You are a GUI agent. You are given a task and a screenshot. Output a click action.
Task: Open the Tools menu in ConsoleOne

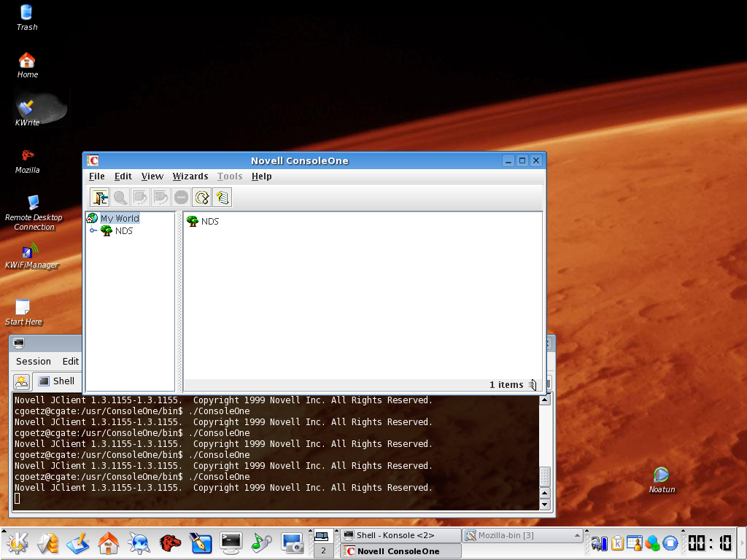[x=230, y=176]
